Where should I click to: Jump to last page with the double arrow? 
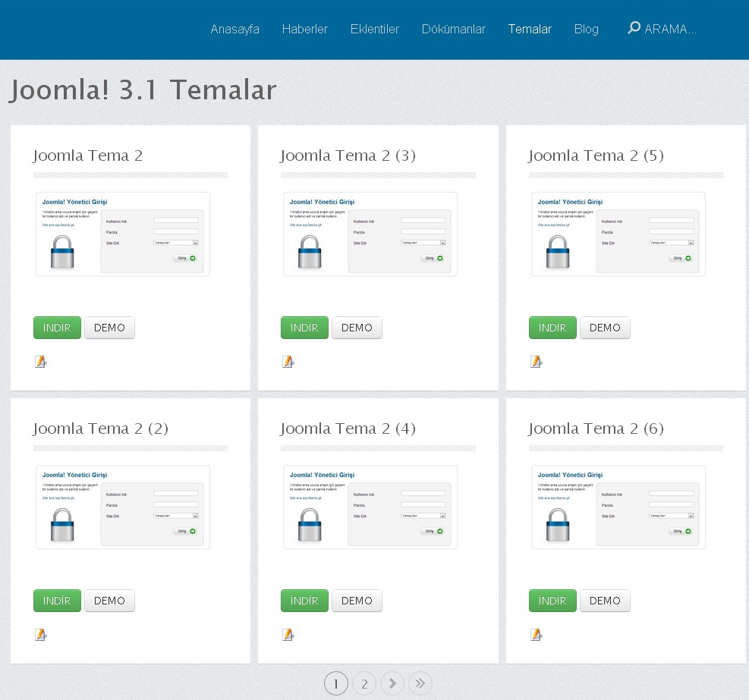420,683
